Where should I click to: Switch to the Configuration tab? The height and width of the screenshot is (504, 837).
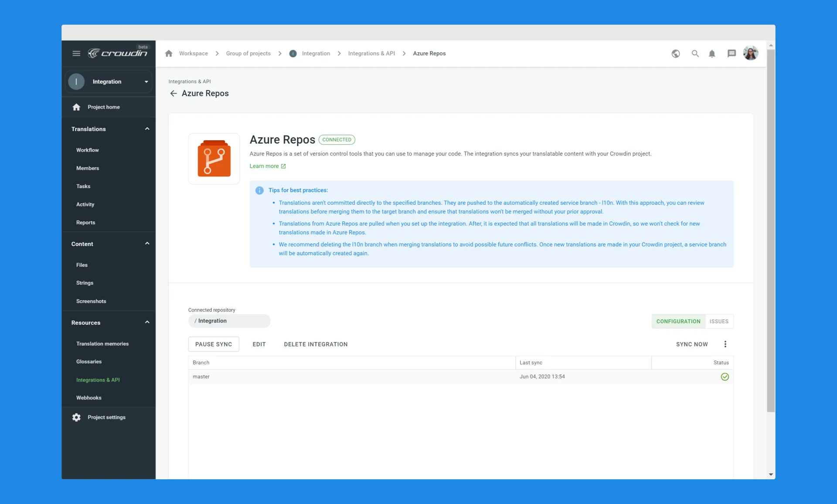[678, 321]
